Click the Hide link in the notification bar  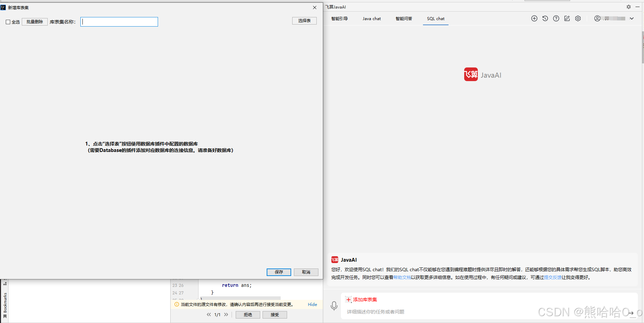point(312,304)
